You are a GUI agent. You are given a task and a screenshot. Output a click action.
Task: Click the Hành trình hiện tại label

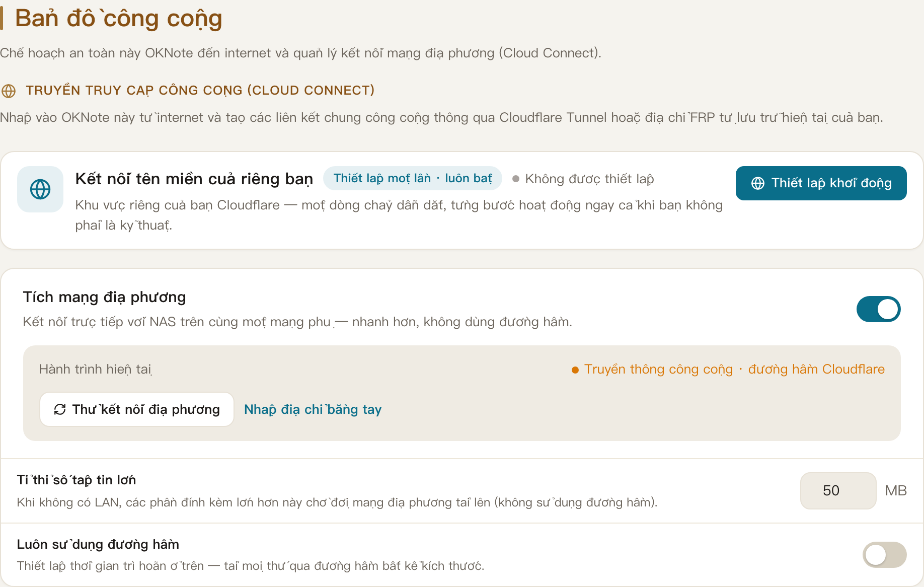point(95,369)
